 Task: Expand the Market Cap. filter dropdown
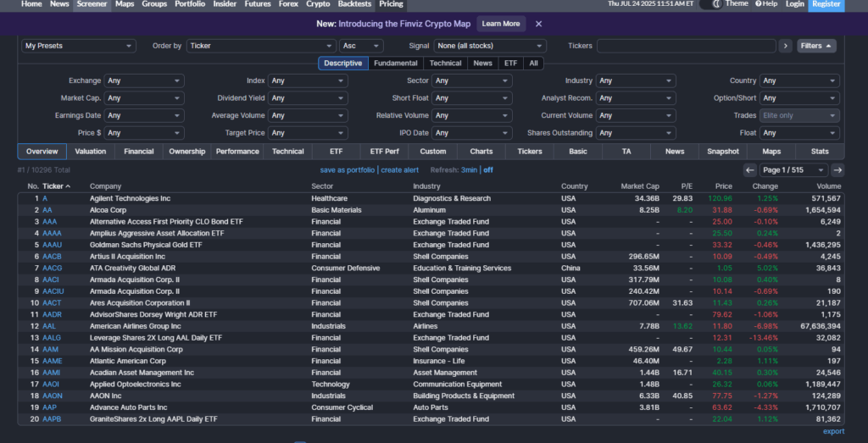coord(143,98)
